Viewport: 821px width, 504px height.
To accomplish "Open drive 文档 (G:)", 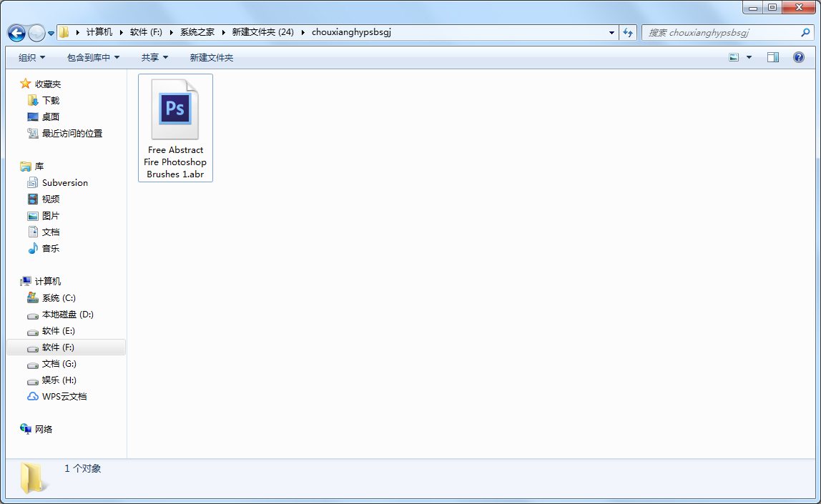I will (59, 364).
